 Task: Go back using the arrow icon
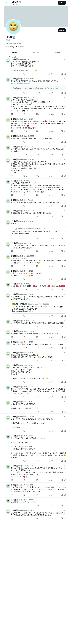pos(7,3)
